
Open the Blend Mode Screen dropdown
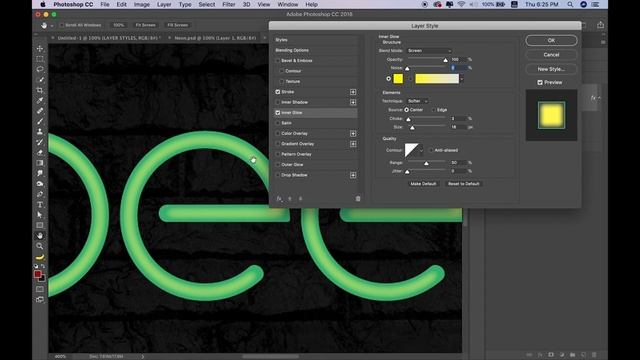pos(429,51)
